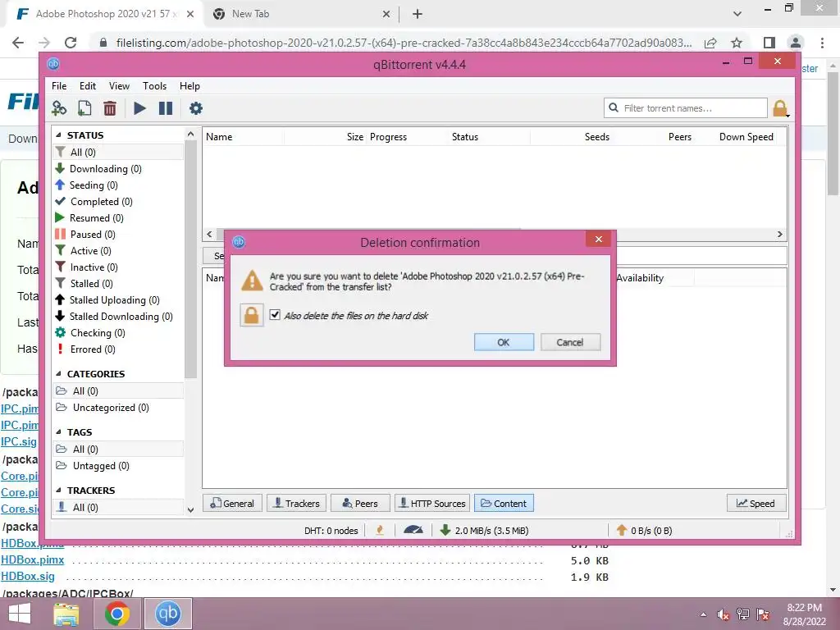Click the lock icon beside filter field
840x630 pixels.
click(x=780, y=108)
